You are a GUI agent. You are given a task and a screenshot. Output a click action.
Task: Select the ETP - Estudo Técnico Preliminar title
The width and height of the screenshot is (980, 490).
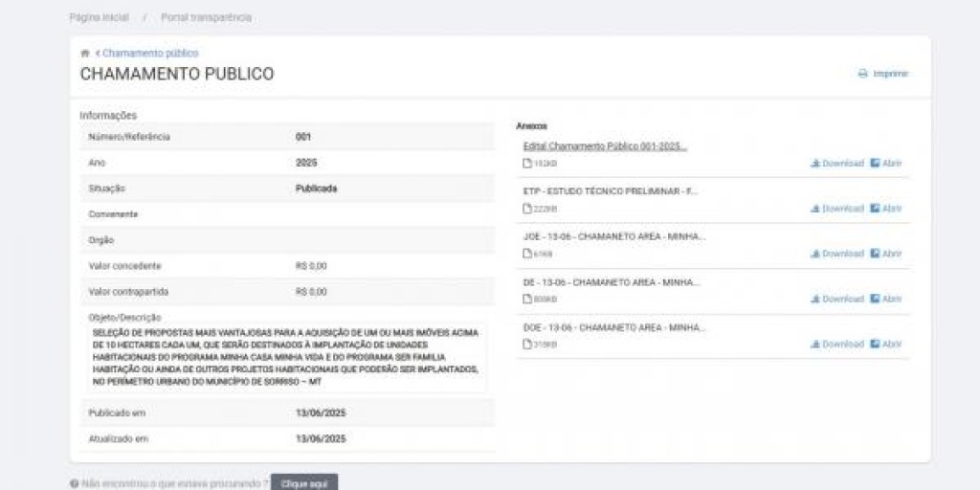(x=610, y=191)
